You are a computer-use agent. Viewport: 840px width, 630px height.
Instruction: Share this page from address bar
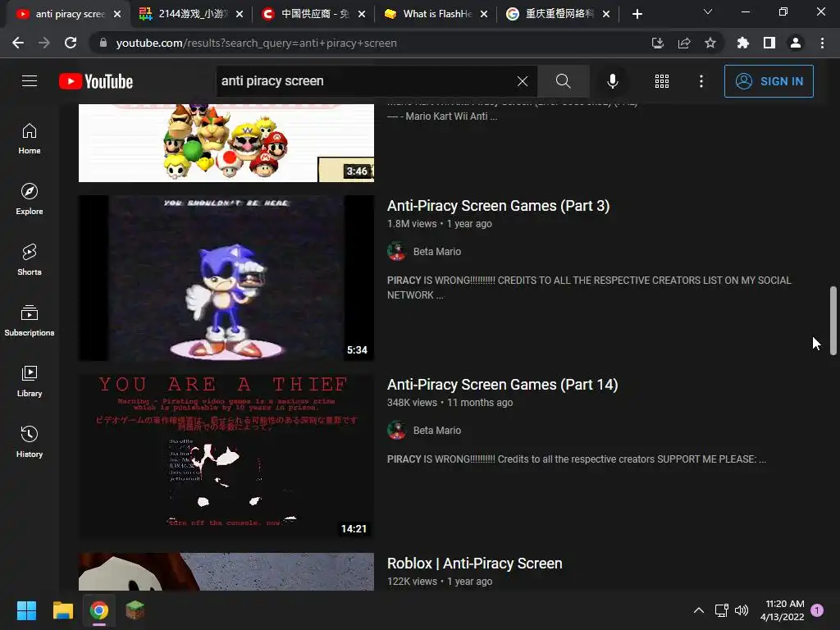click(684, 43)
